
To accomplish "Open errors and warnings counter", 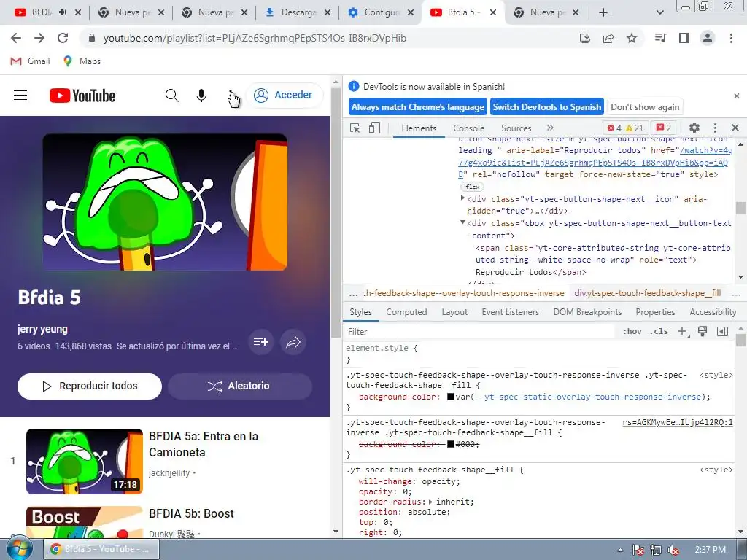I will 625,128.
